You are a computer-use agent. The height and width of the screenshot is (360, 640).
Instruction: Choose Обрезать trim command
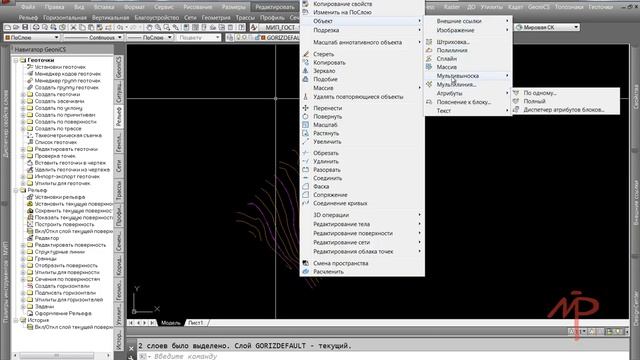point(326,153)
